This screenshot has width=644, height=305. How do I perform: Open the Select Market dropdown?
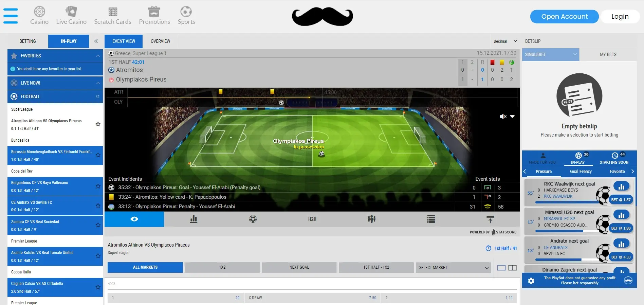pos(454,267)
